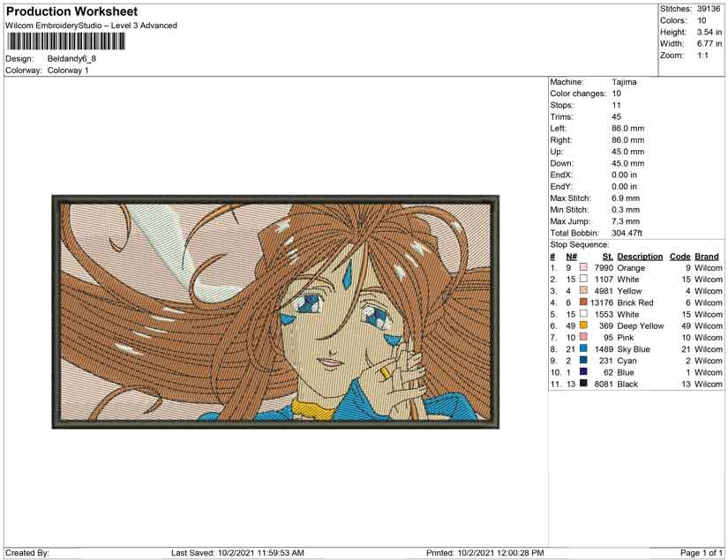Click the "N#" column header
This screenshot has height=560, width=728.
tap(572, 257)
